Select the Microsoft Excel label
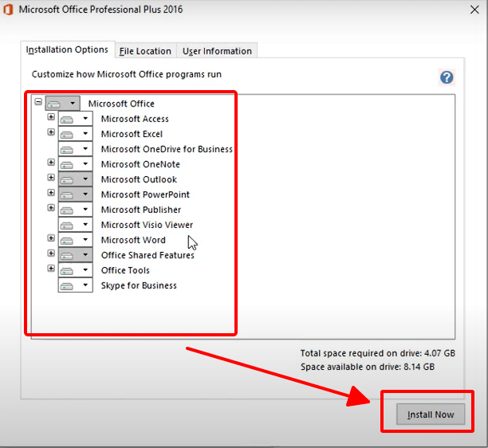Viewport: 488px width, 448px height. tap(132, 134)
